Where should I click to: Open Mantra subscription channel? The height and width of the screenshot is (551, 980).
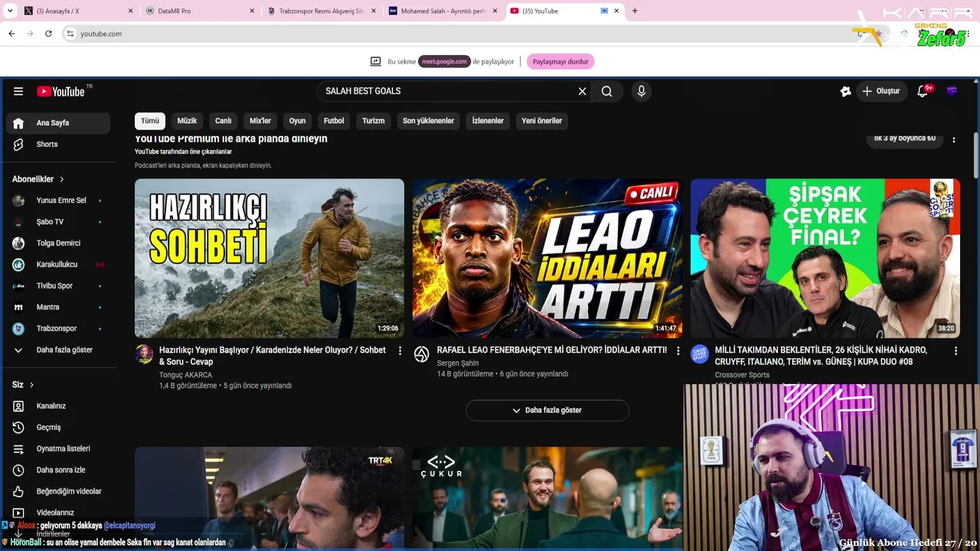click(58, 307)
